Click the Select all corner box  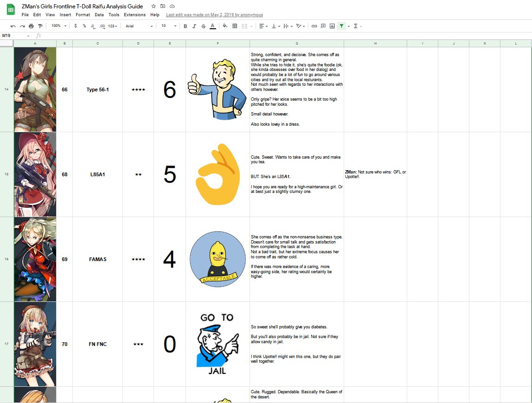point(7,44)
